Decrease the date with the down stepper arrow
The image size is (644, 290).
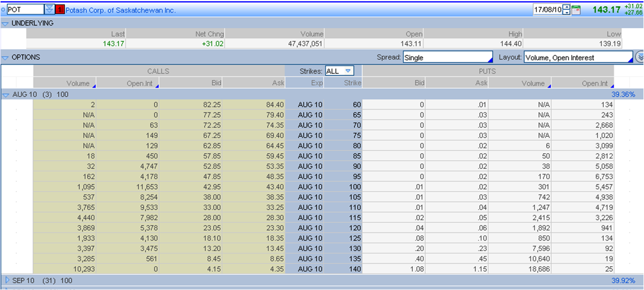coord(567,12)
